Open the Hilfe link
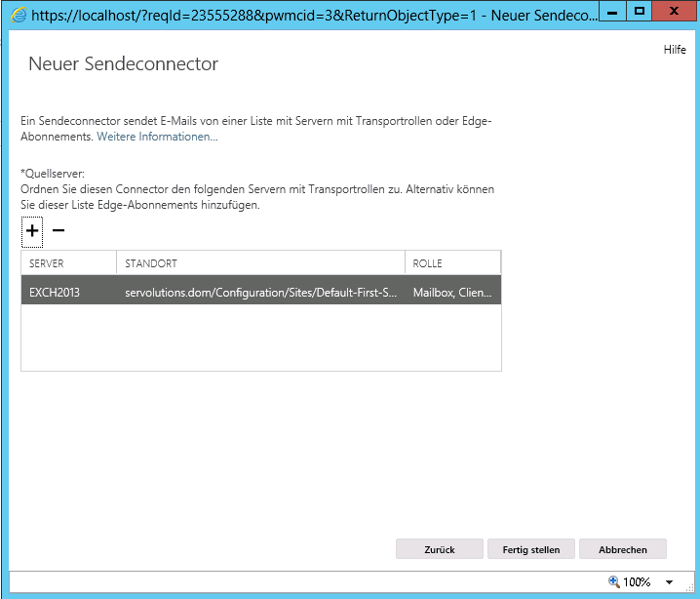The width and height of the screenshot is (700, 599). pos(675,50)
